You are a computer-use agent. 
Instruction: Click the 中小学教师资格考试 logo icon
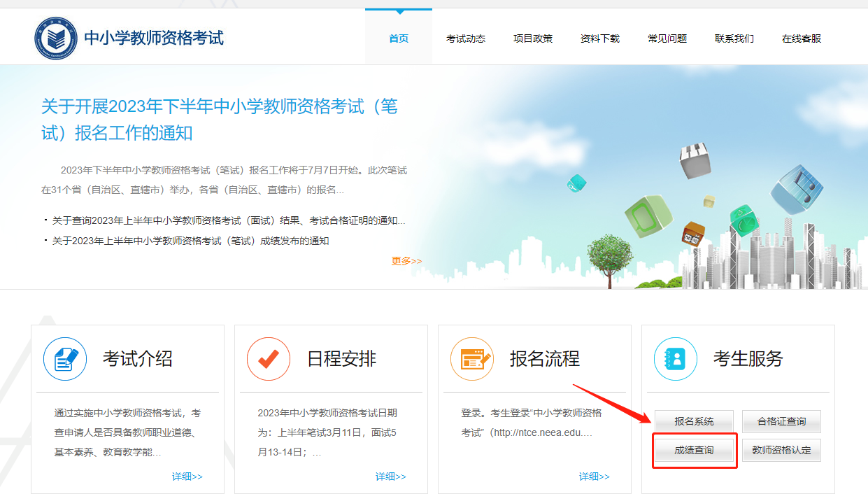coord(56,36)
